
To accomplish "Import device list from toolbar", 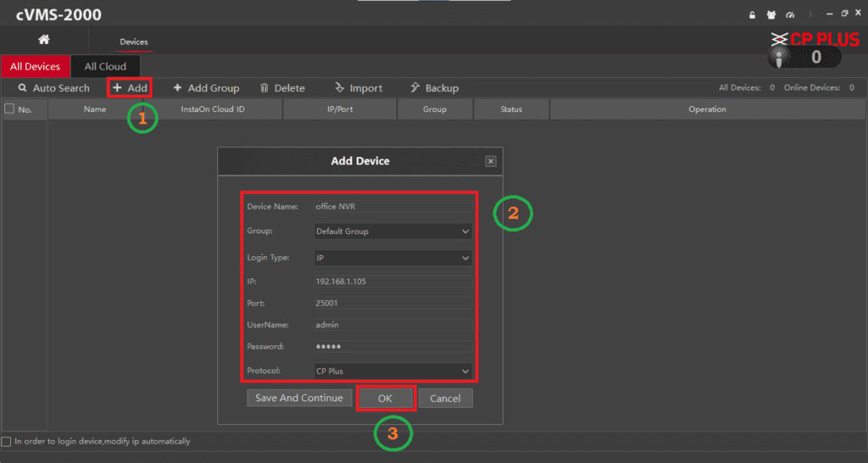I will [x=358, y=88].
